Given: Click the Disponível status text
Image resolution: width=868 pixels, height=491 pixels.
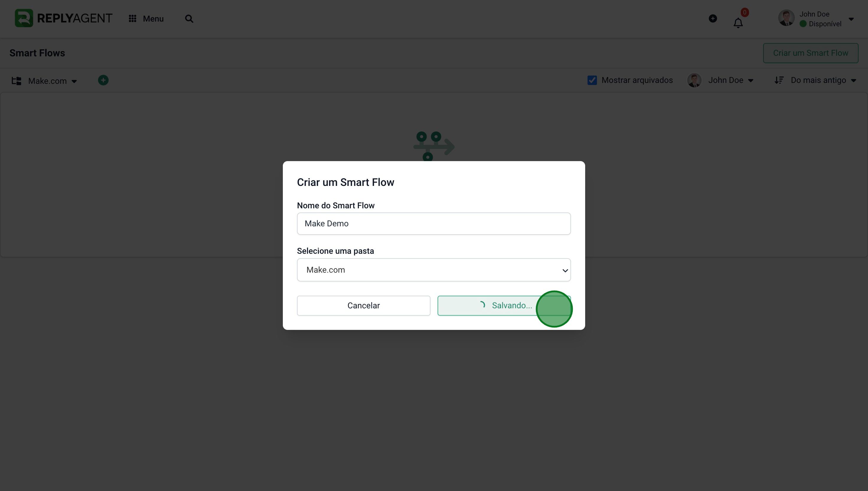Looking at the screenshot, I should click(825, 24).
